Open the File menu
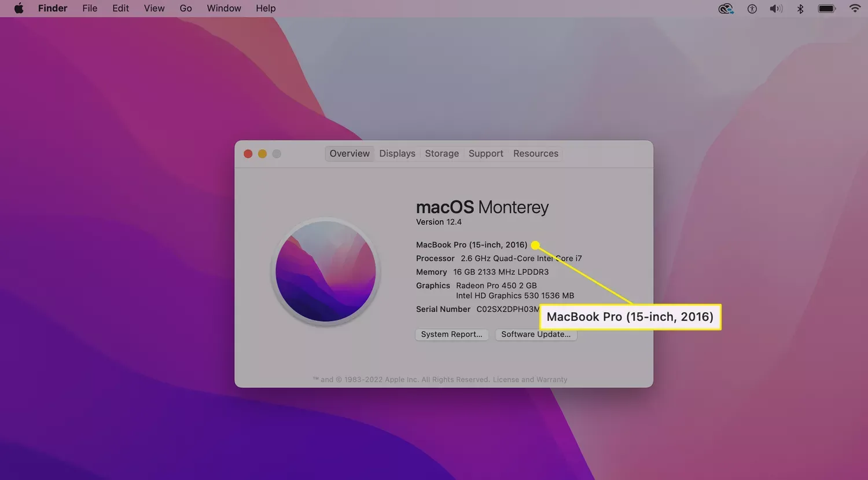 pos(89,8)
